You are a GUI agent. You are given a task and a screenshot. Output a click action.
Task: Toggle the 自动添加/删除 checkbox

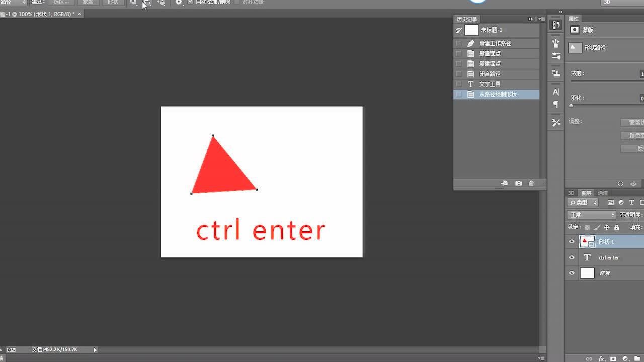pyautogui.click(x=191, y=3)
